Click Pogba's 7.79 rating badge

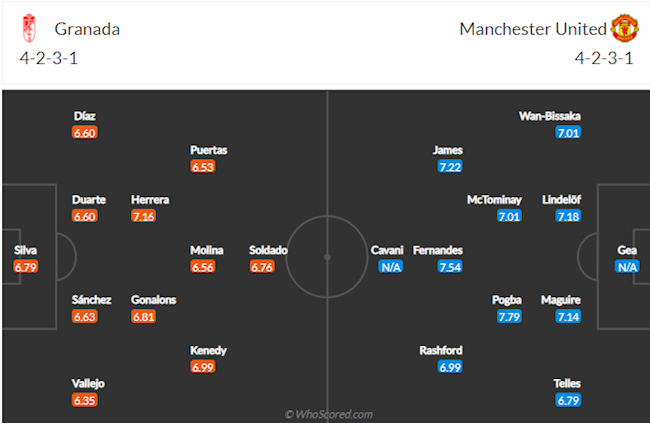point(509,317)
